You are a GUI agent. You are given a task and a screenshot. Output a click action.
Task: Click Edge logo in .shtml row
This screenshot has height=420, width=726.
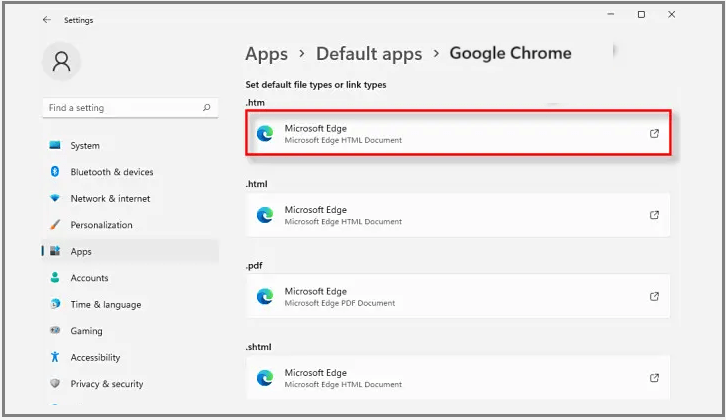point(265,378)
